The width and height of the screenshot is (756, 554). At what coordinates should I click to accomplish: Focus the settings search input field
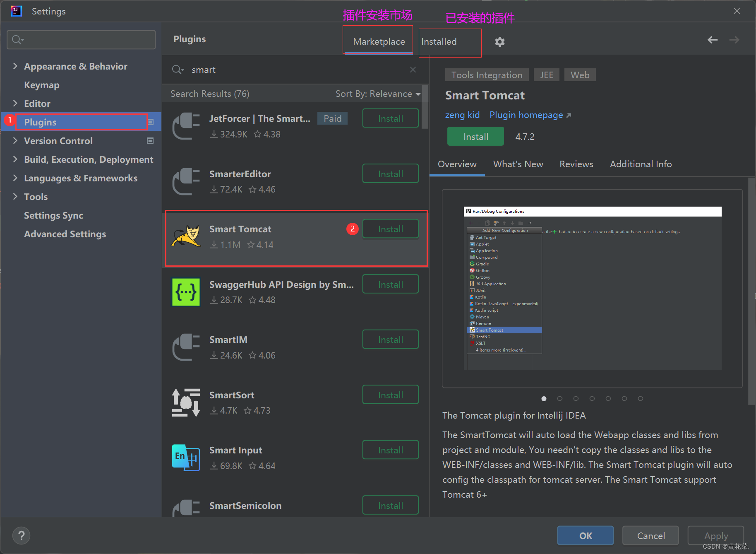tap(81, 40)
